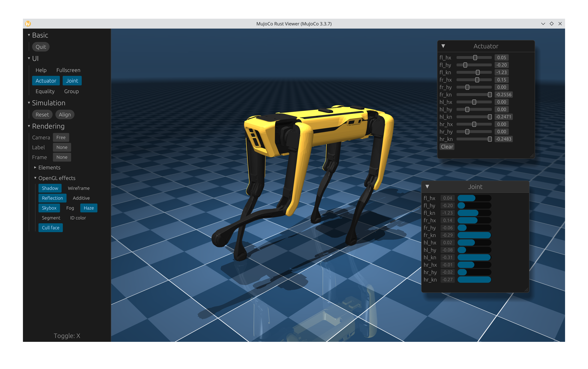Image resolution: width=588 pixels, height=369 pixels.
Task: Click the fl_hx actuator value field 0.05
Action: click(x=502, y=58)
